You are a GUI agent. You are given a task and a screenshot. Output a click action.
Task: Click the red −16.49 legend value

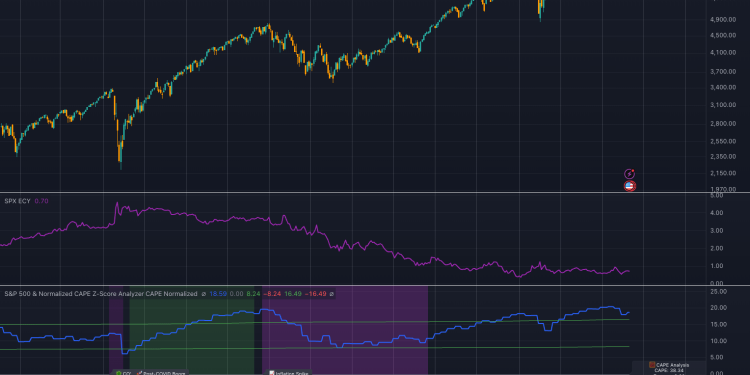pyautogui.click(x=316, y=294)
